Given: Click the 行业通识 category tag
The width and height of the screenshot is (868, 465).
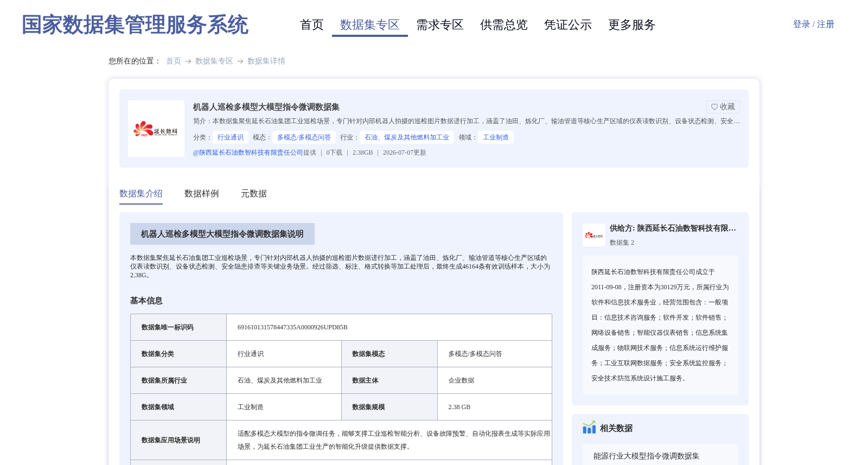Looking at the screenshot, I should (231, 137).
